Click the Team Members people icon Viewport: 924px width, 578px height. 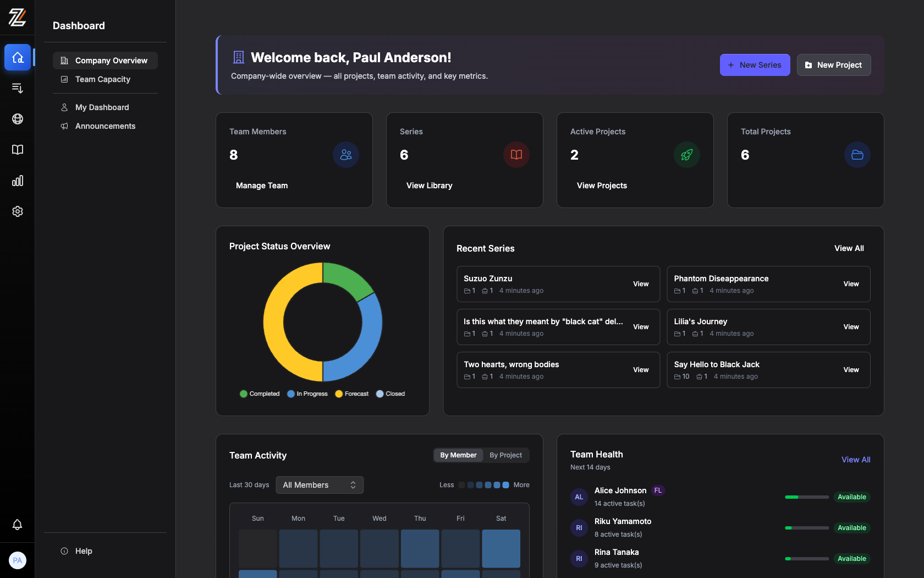coord(346,155)
